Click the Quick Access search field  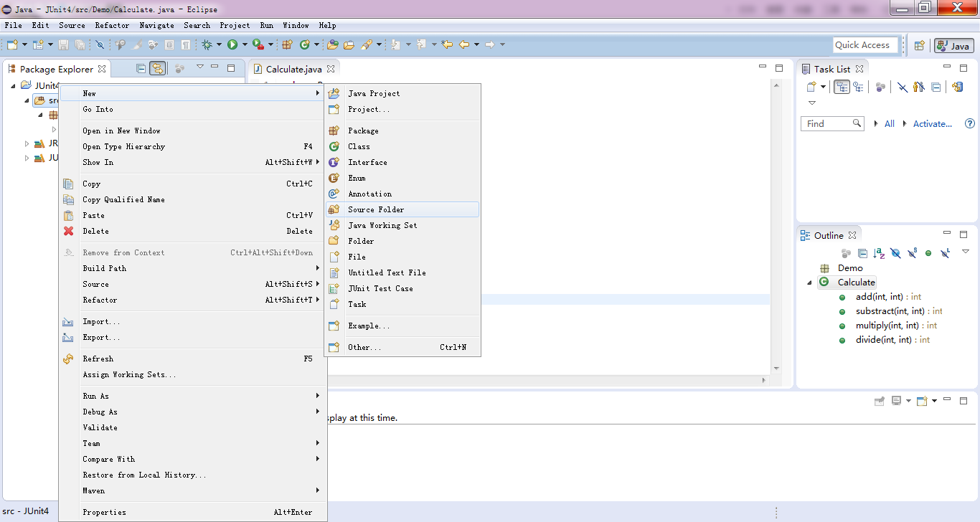click(x=865, y=45)
